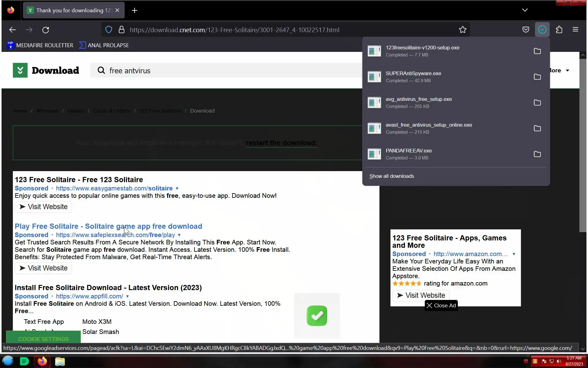Open the Firefox hamburger menu

[575, 30]
